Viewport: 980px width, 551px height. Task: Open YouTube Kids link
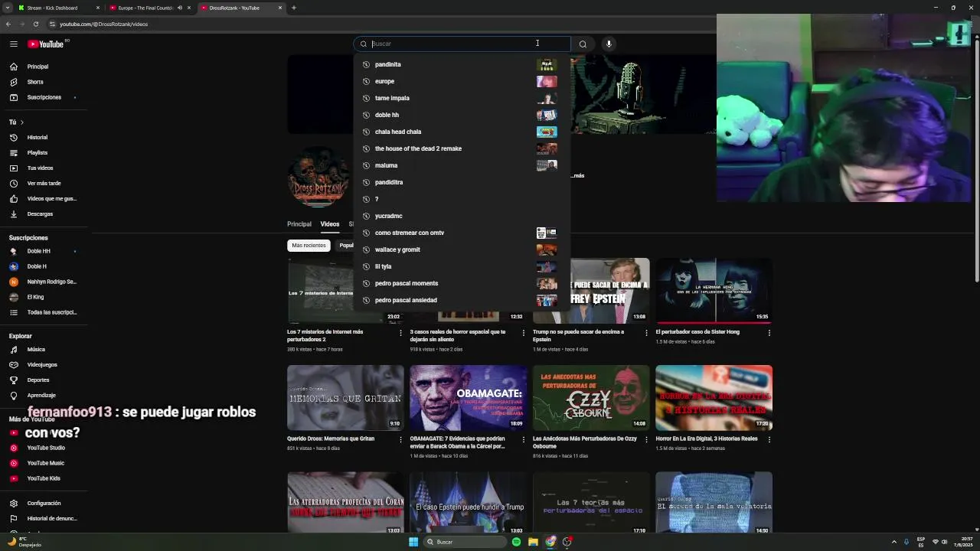point(44,478)
